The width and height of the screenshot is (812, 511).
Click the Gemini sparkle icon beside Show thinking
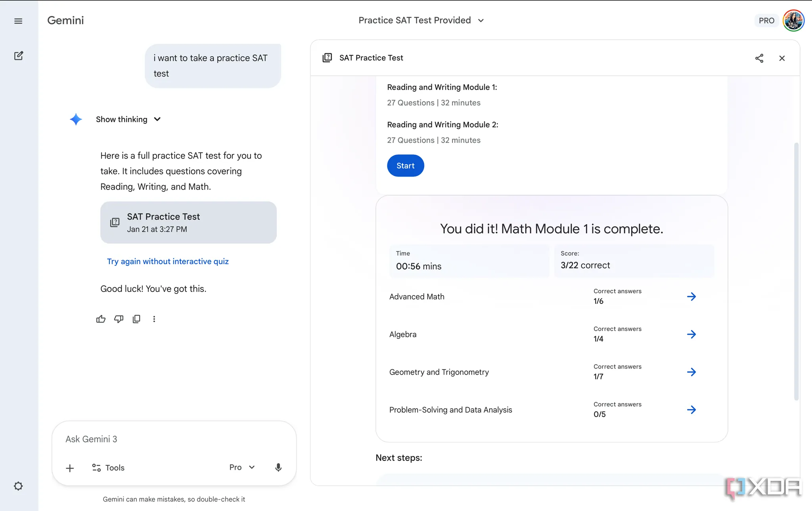point(76,119)
